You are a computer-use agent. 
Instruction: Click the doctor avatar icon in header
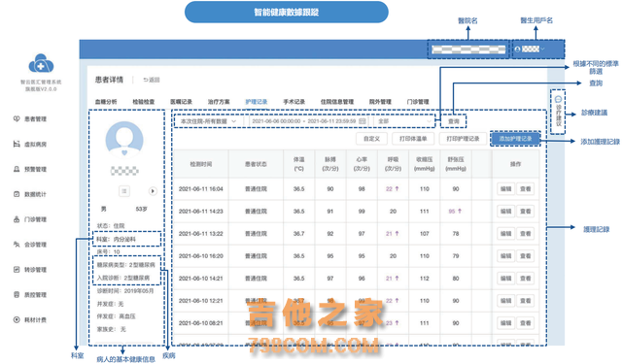[517, 50]
